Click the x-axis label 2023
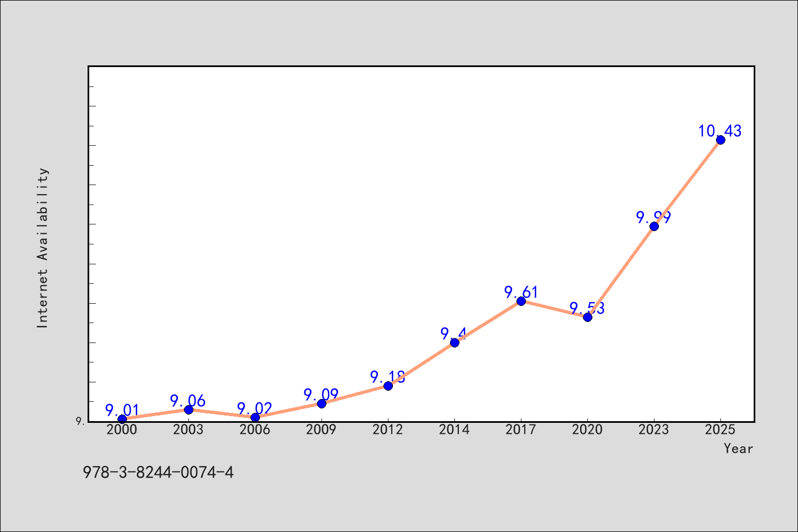 point(654,430)
